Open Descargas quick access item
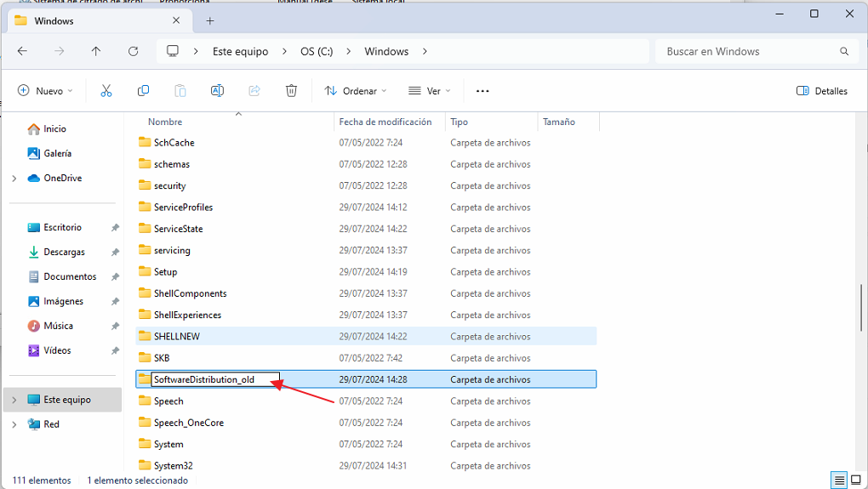Viewport: 868px width, 489px height. (64, 252)
